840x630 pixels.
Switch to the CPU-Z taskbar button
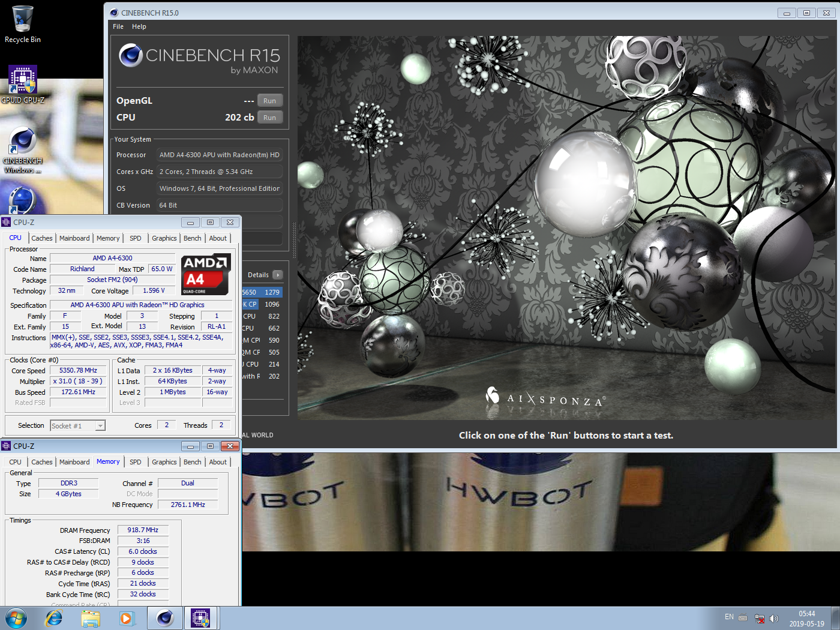pyautogui.click(x=200, y=618)
